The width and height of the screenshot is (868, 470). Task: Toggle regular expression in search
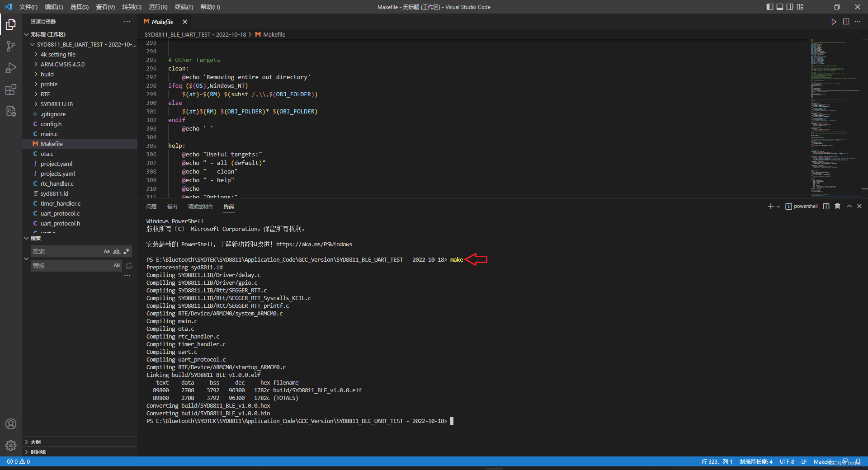tap(127, 251)
